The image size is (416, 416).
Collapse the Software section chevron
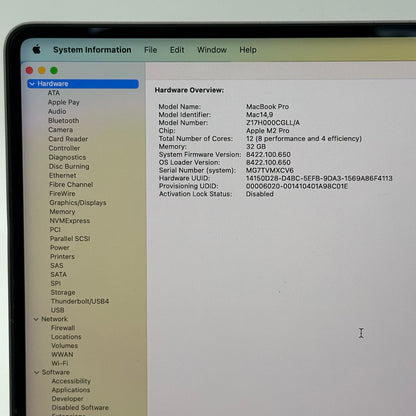click(37, 372)
